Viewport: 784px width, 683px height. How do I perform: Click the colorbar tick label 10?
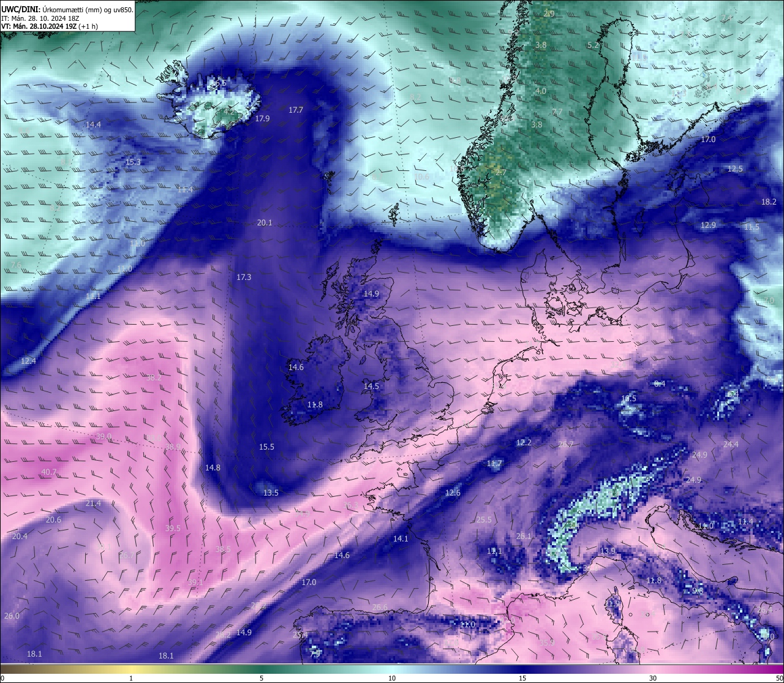coord(392,678)
